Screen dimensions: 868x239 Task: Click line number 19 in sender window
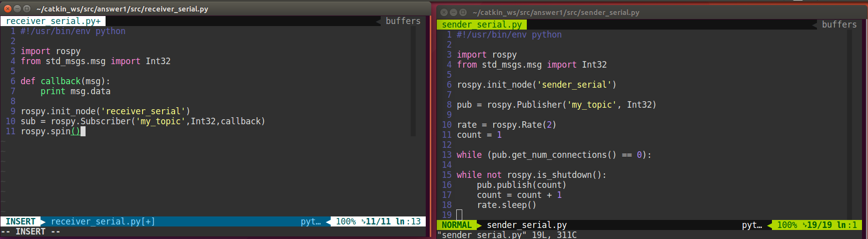pos(447,215)
